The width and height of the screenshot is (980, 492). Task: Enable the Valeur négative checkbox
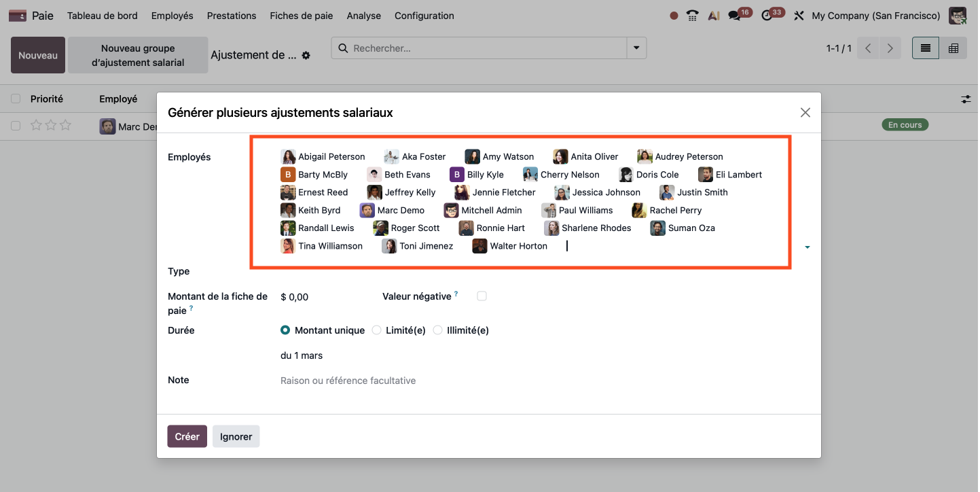tap(482, 296)
